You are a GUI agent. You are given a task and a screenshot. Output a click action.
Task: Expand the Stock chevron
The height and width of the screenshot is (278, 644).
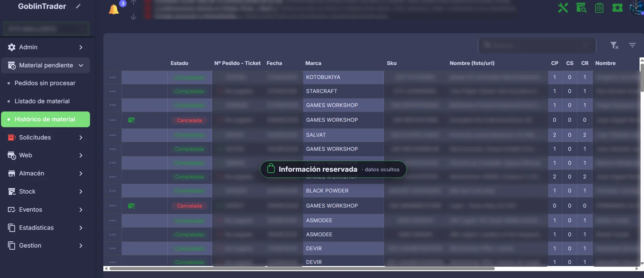coord(81,191)
